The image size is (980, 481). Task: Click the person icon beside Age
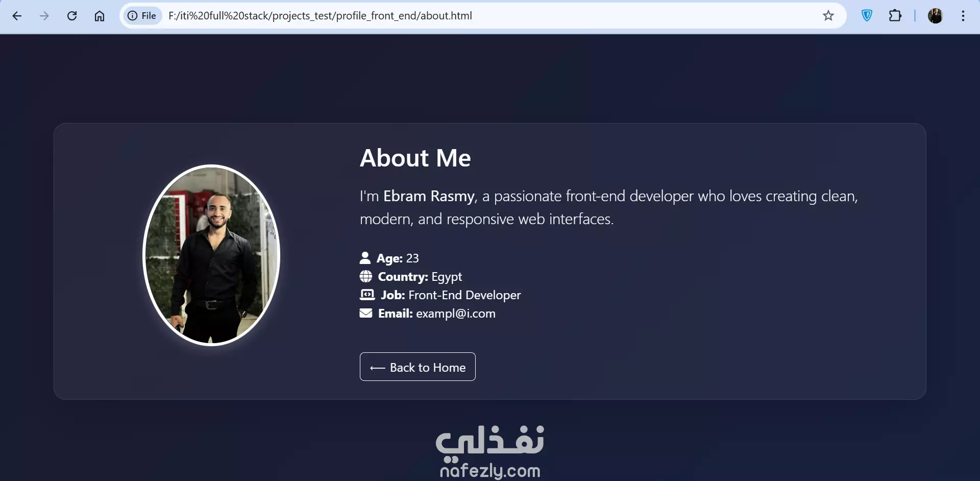click(x=365, y=257)
